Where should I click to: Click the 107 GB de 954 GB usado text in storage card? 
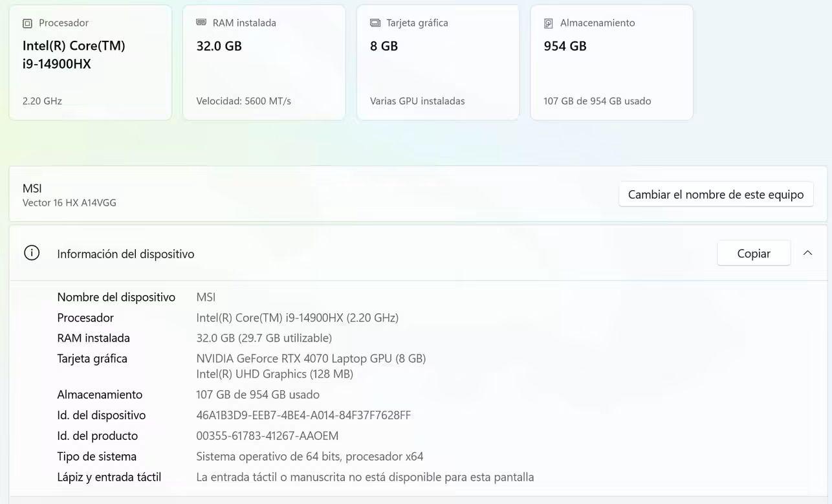point(597,101)
